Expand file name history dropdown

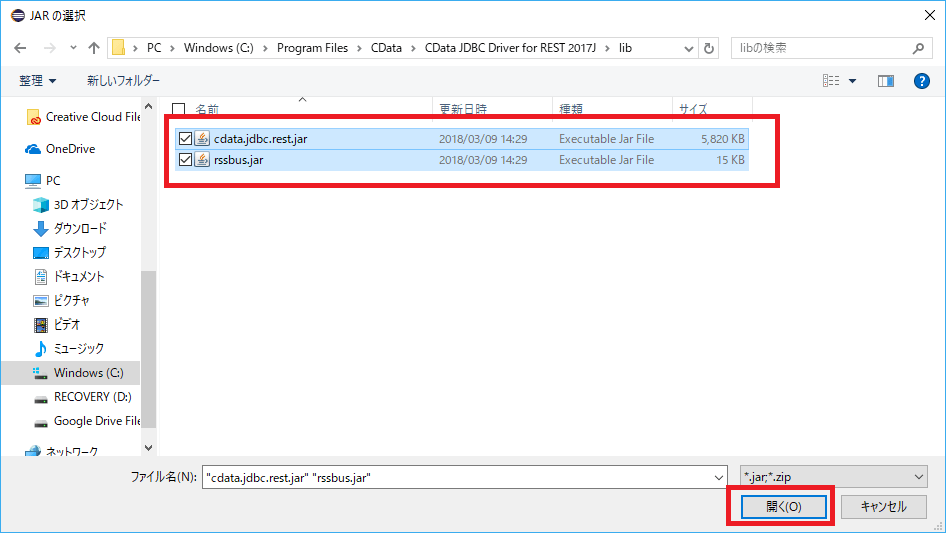719,477
